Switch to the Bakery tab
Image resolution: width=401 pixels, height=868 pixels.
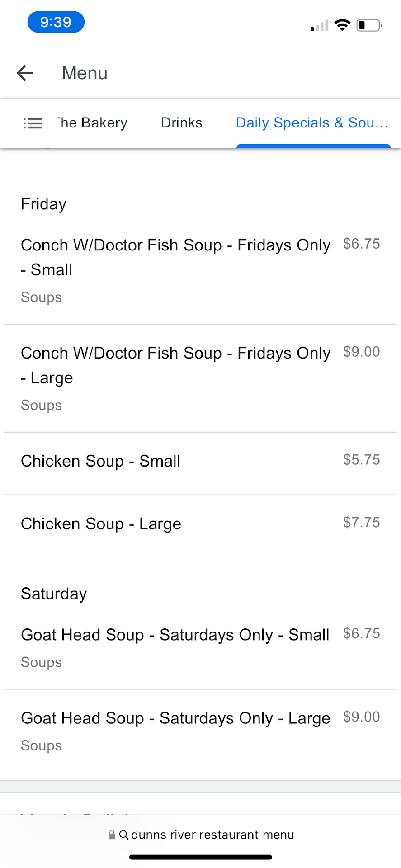tap(92, 123)
